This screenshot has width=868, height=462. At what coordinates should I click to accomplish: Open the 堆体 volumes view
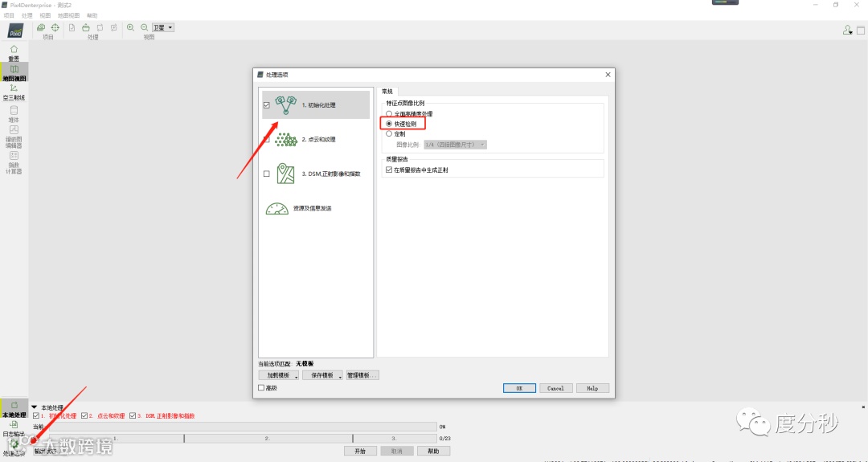[x=14, y=114]
